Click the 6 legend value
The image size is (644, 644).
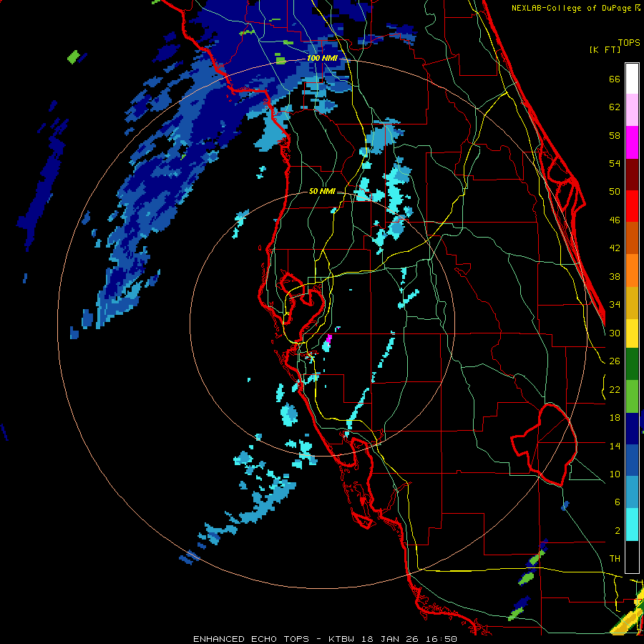point(618,502)
